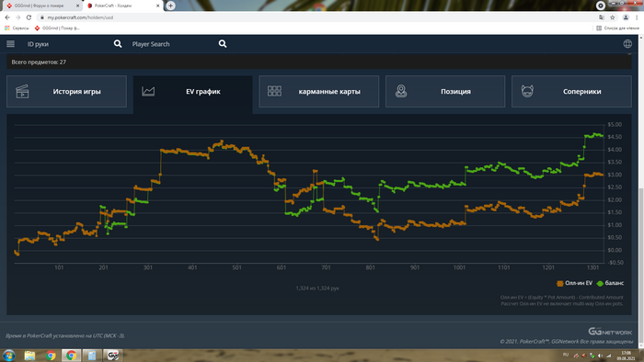Bookmark this page with the star icon

coord(613,17)
